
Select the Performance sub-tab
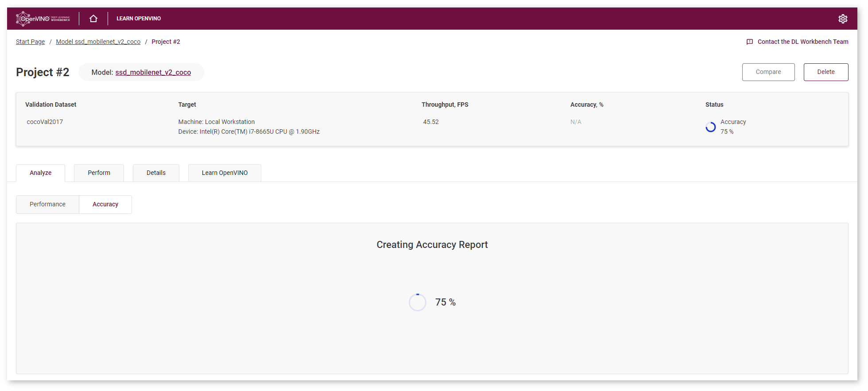[x=47, y=204]
